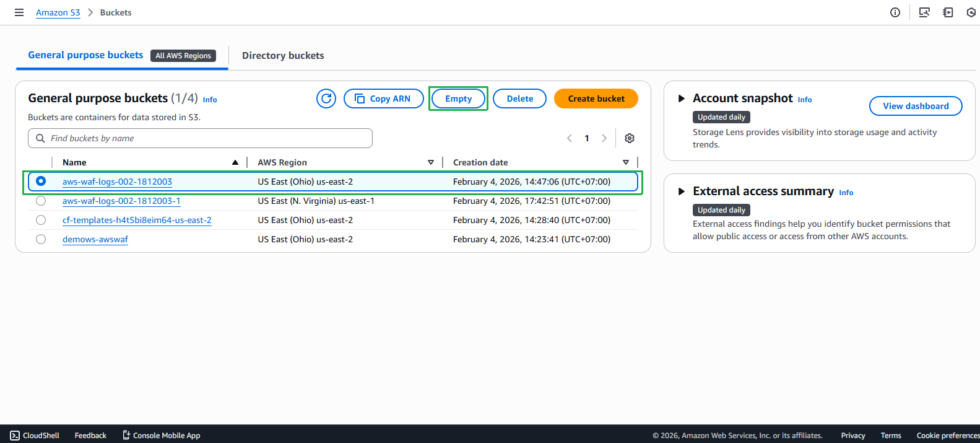Screen dimensions: 980x443
Task: Click the AWS Region column header
Action: coord(282,162)
